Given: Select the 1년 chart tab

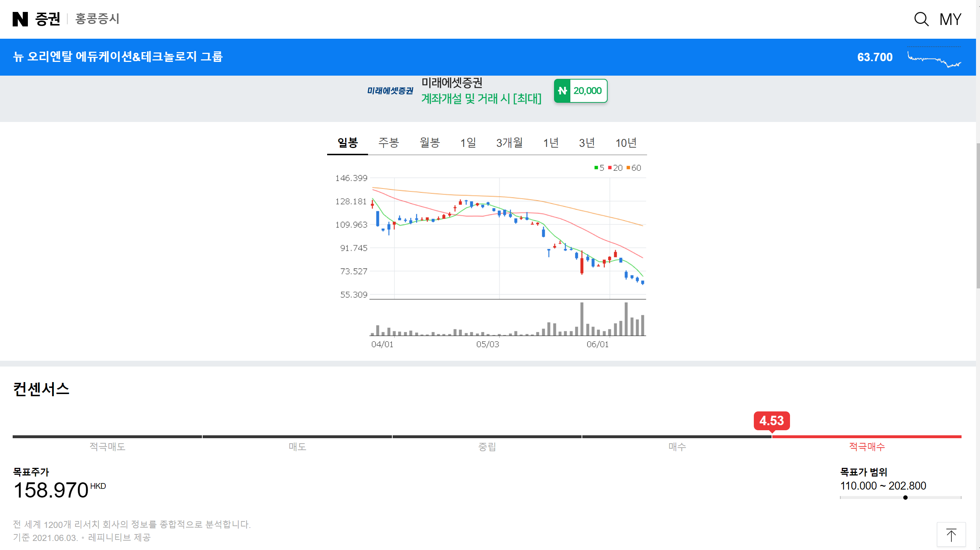Looking at the screenshot, I should (550, 143).
